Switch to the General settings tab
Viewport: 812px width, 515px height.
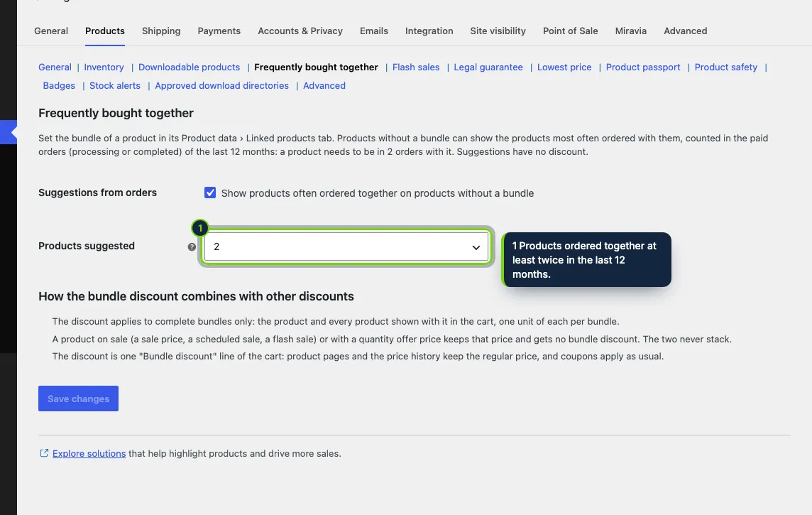point(51,31)
